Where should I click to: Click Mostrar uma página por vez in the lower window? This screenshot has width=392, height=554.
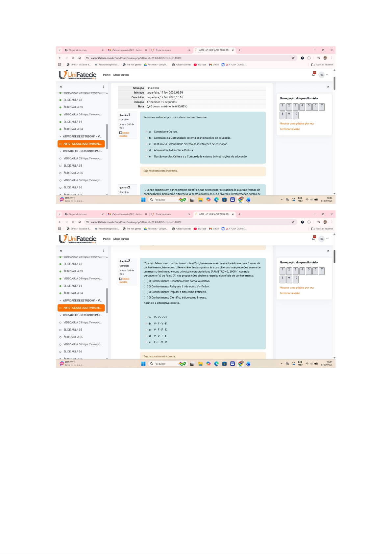coord(297,288)
